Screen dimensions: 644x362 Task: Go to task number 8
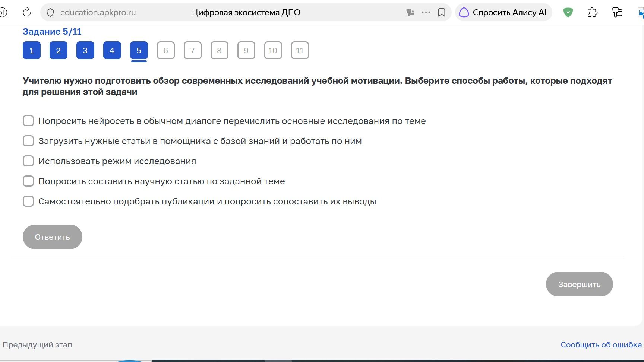pos(220,50)
